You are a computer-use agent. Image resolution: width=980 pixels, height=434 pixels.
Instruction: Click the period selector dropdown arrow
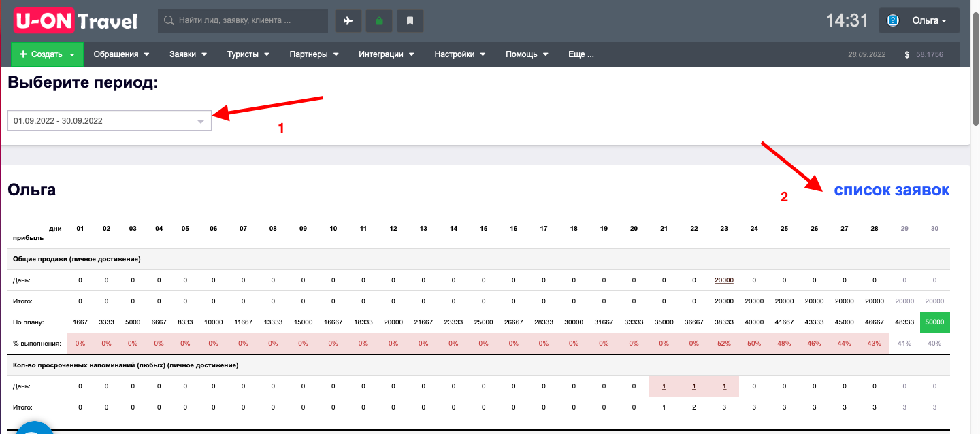click(x=201, y=122)
